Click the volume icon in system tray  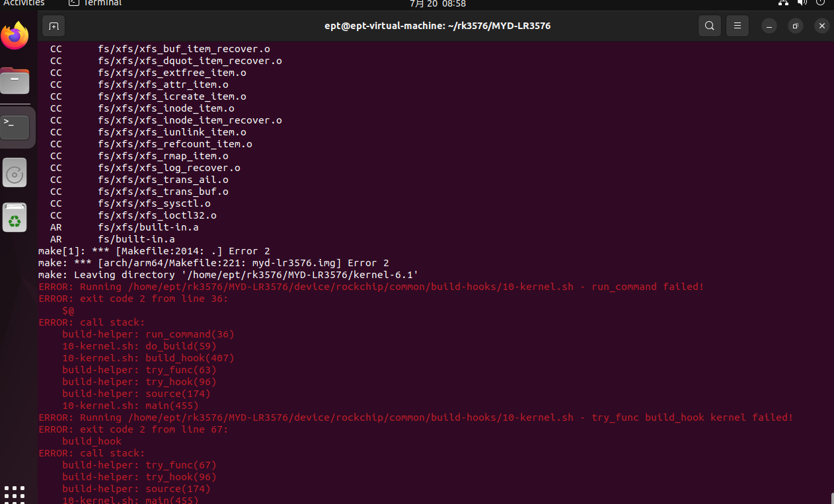pos(802,3)
